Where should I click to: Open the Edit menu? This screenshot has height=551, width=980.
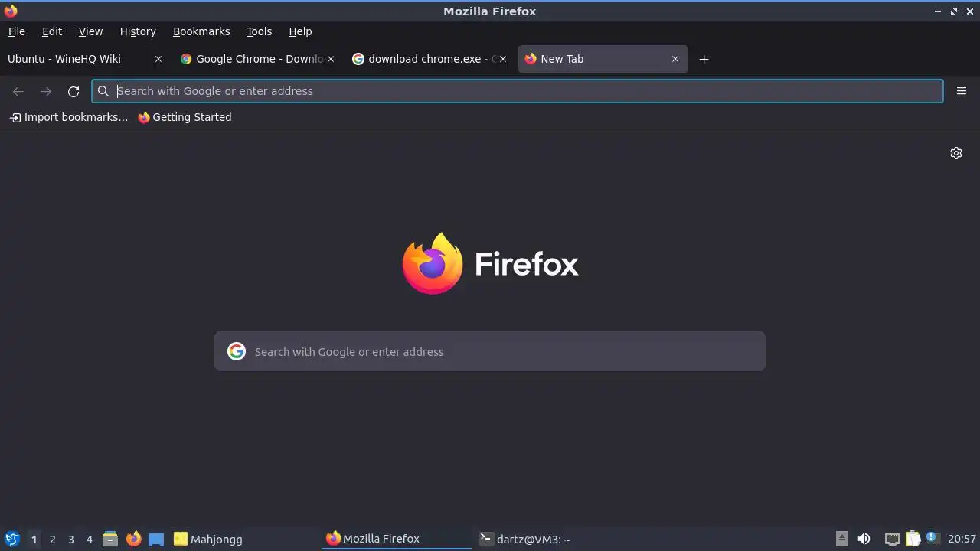tap(52, 31)
